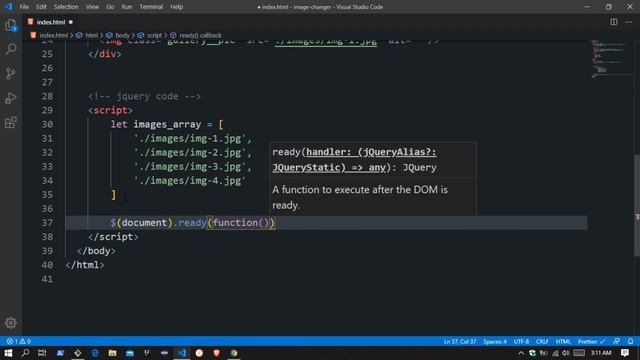
Task: Split the editor to the right
Action: tap(613, 22)
